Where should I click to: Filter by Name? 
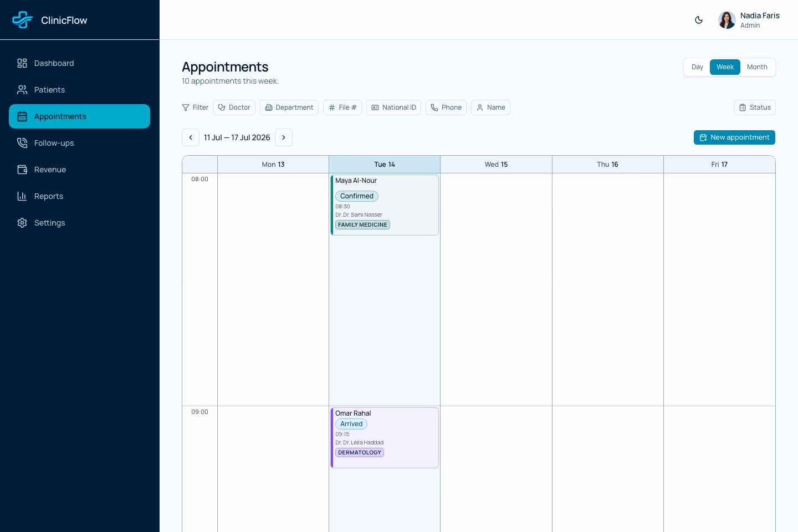(490, 108)
